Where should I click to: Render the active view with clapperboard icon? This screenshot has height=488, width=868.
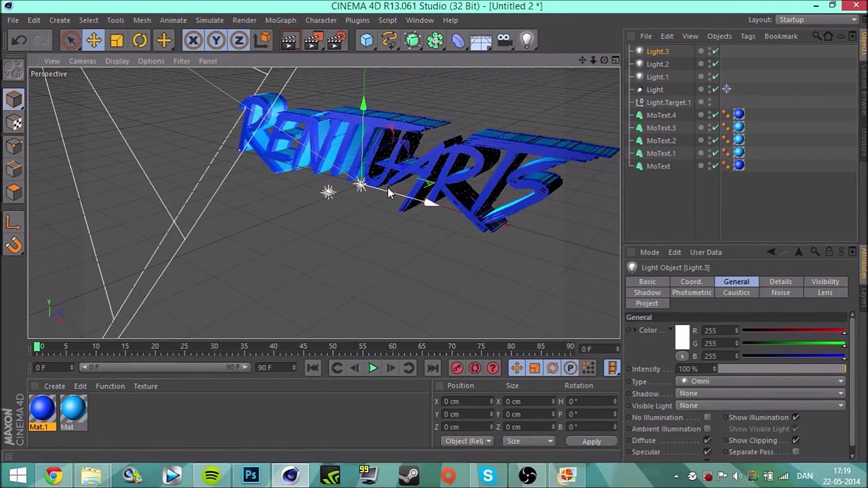289,40
